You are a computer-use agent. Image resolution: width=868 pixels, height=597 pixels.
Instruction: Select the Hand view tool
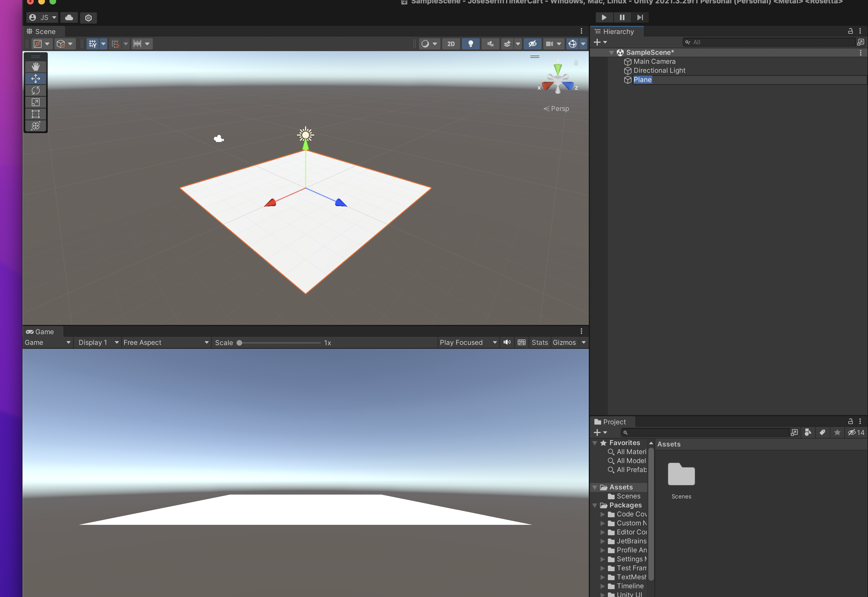point(36,67)
